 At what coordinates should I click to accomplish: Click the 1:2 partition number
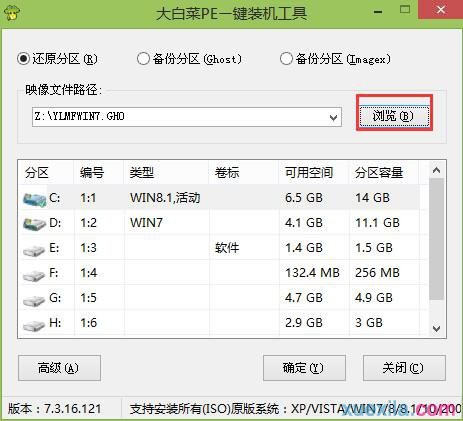tap(88, 223)
